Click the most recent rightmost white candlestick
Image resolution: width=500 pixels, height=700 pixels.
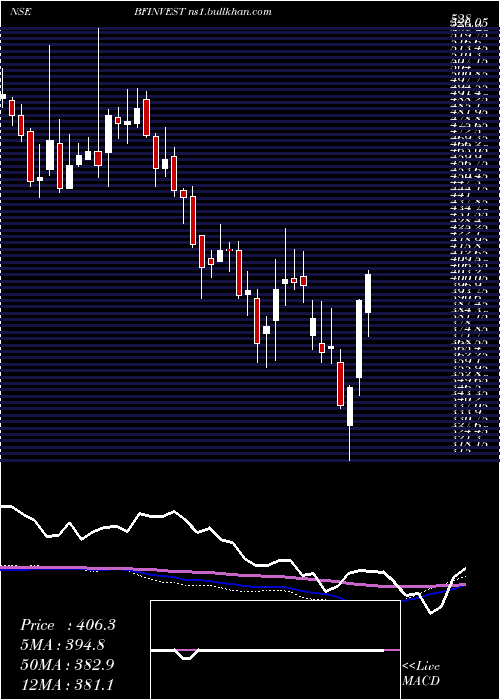point(368,294)
